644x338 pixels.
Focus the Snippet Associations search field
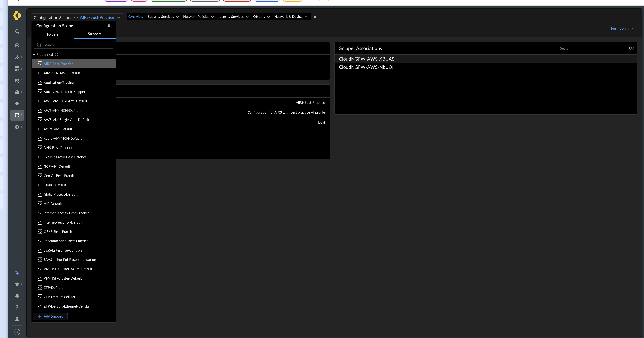click(x=590, y=48)
